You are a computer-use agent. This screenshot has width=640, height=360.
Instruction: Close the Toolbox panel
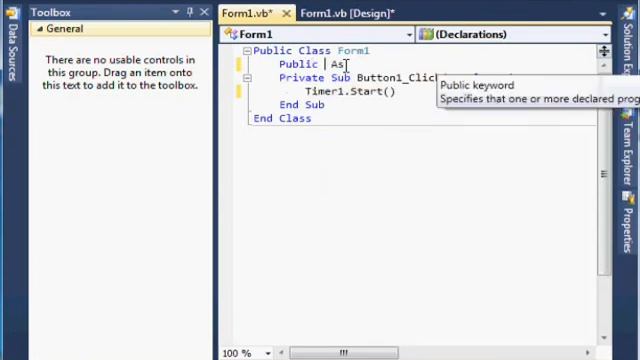(x=204, y=12)
